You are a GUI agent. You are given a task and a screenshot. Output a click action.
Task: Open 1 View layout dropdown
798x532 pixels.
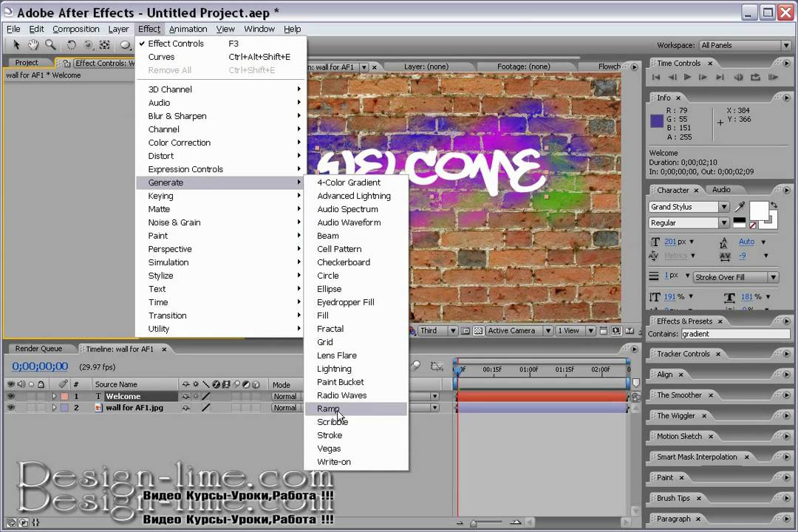(x=575, y=330)
